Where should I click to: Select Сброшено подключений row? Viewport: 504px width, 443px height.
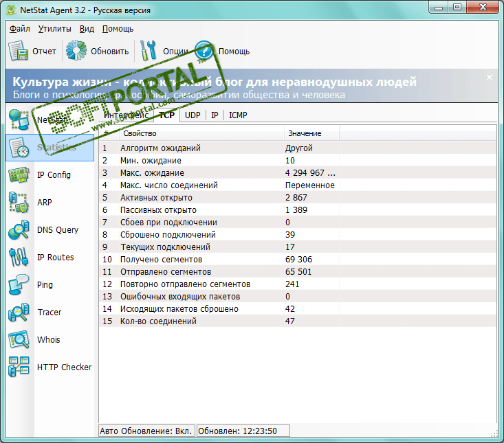298,235
